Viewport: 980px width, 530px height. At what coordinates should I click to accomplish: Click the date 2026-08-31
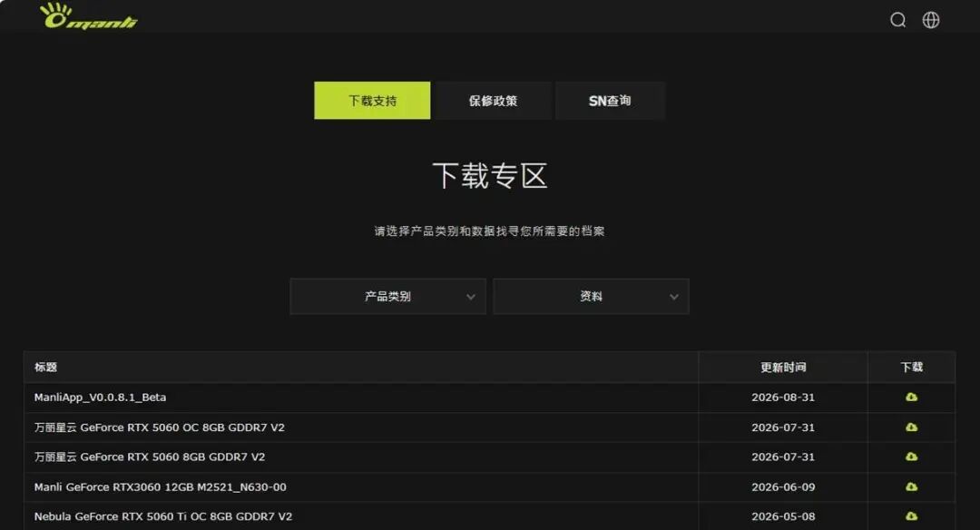(x=783, y=397)
